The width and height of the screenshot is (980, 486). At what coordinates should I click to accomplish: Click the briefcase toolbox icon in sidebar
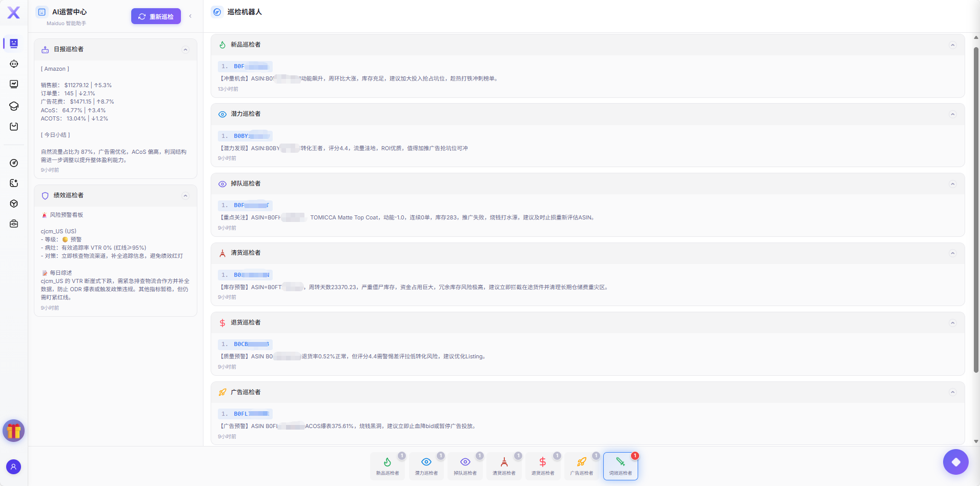14,224
